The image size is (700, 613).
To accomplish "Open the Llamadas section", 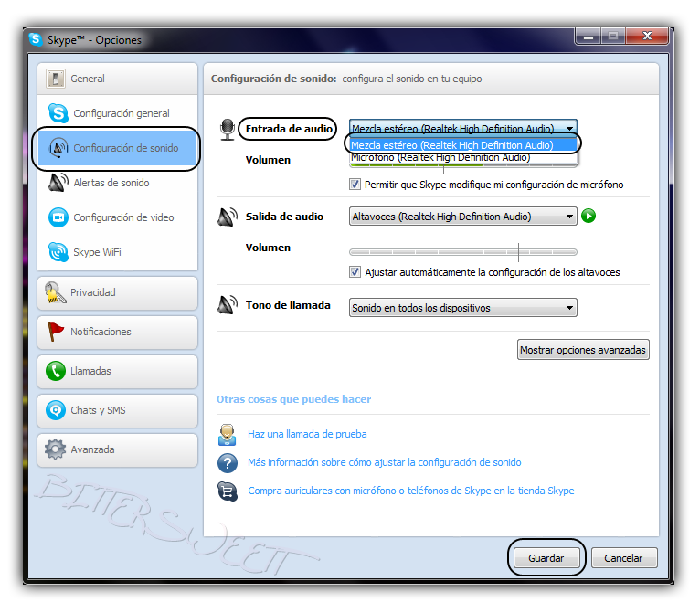I will [117, 372].
